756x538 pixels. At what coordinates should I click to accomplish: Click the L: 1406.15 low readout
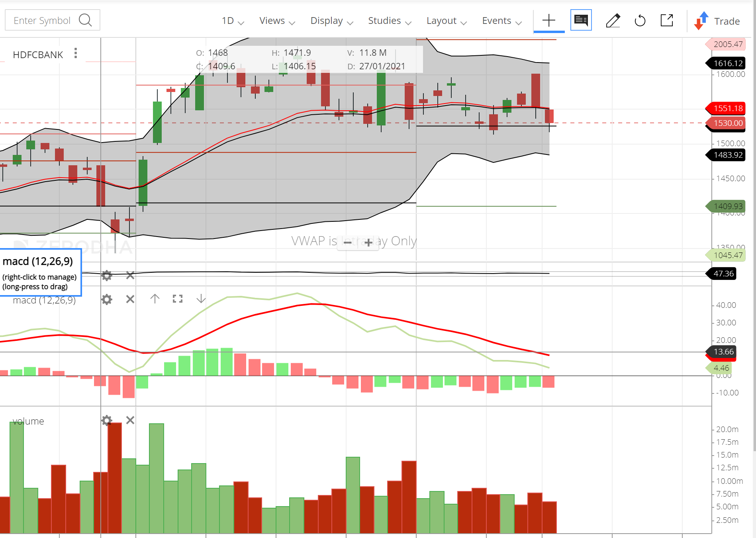[294, 67]
